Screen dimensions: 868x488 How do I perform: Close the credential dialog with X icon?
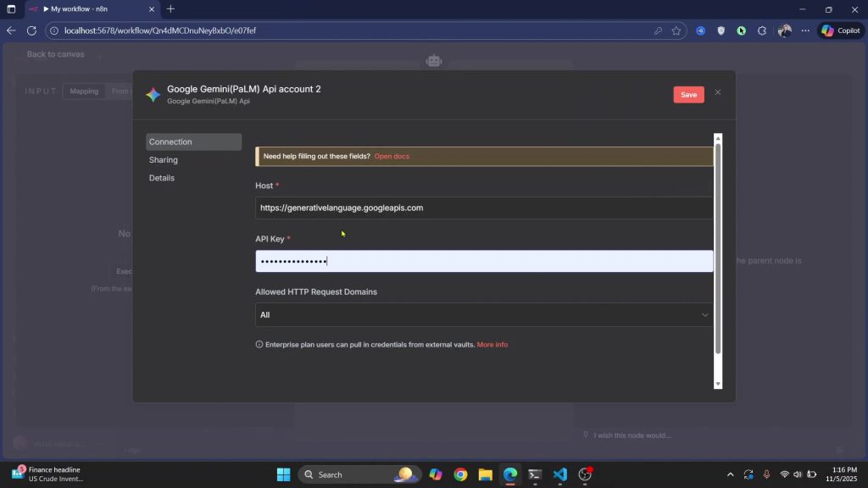click(717, 92)
